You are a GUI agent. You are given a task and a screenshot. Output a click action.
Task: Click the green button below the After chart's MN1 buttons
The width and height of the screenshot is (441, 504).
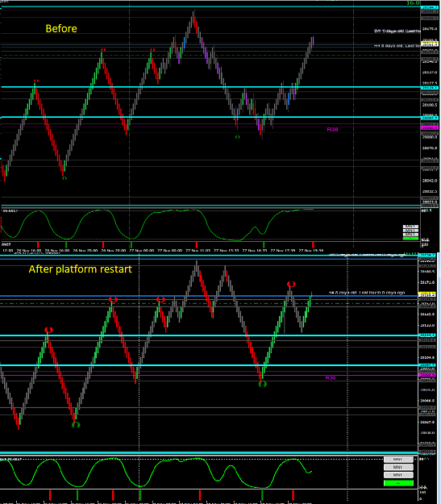[398, 483]
